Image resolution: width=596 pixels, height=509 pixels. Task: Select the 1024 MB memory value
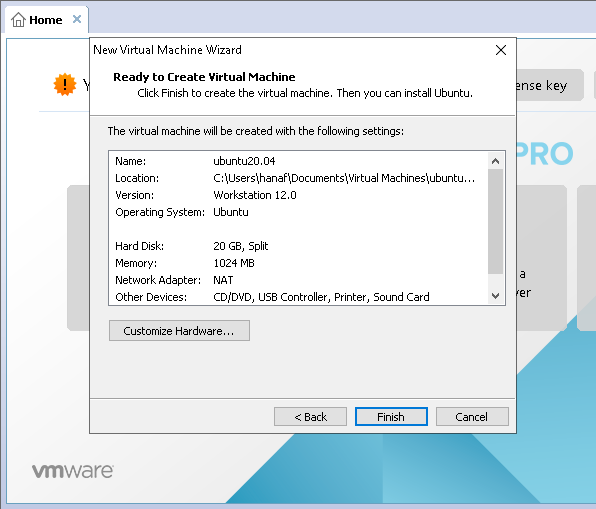[x=234, y=263]
